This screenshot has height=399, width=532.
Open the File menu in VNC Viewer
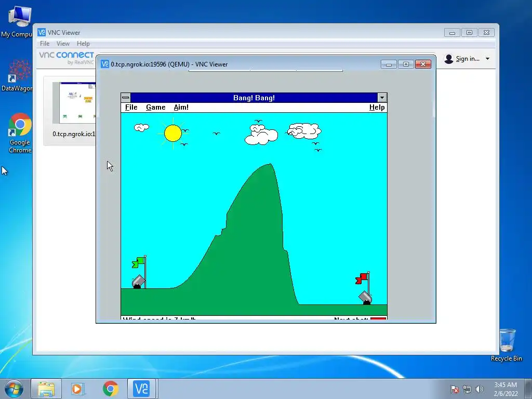click(x=45, y=44)
